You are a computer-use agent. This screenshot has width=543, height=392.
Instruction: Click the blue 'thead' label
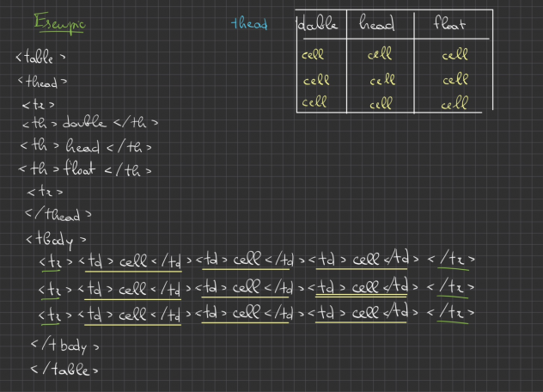pos(249,23)
